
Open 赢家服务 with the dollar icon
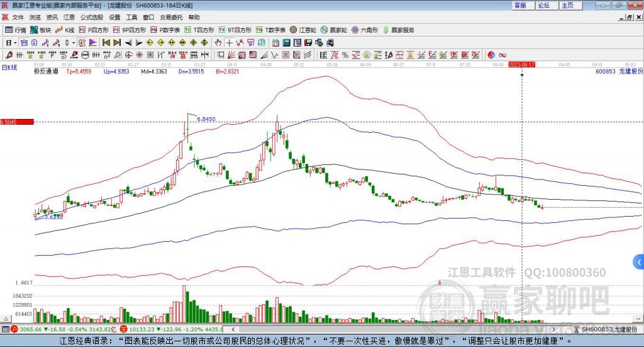[x=398, y=30]
